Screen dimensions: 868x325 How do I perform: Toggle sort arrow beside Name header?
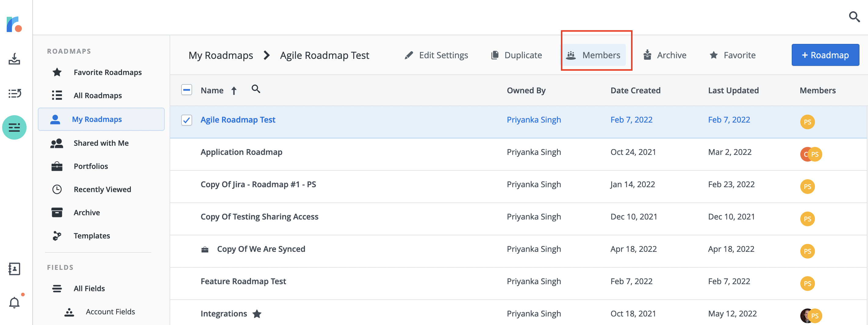click(x=234, y=91)
